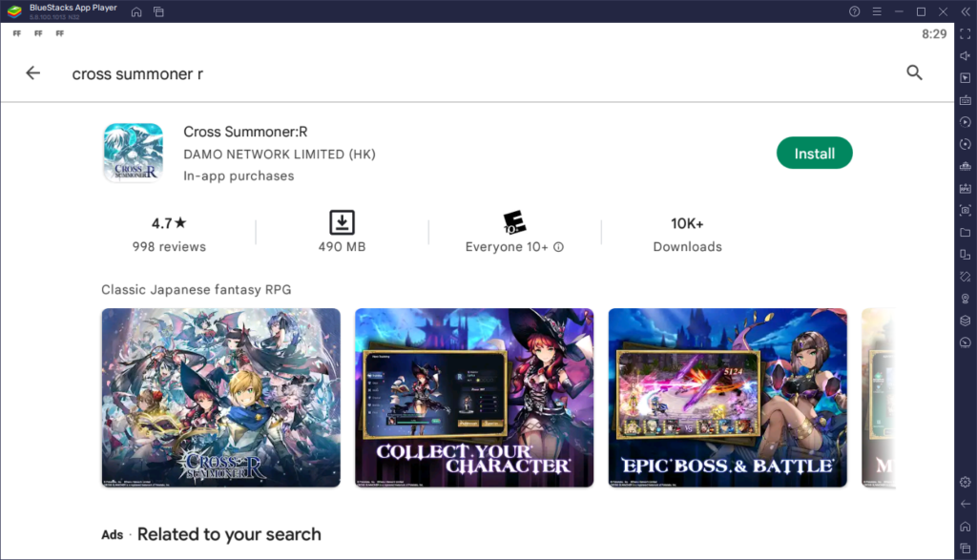View the Epic Boss & Battle screenshot thumbnail

pos(727,398)
